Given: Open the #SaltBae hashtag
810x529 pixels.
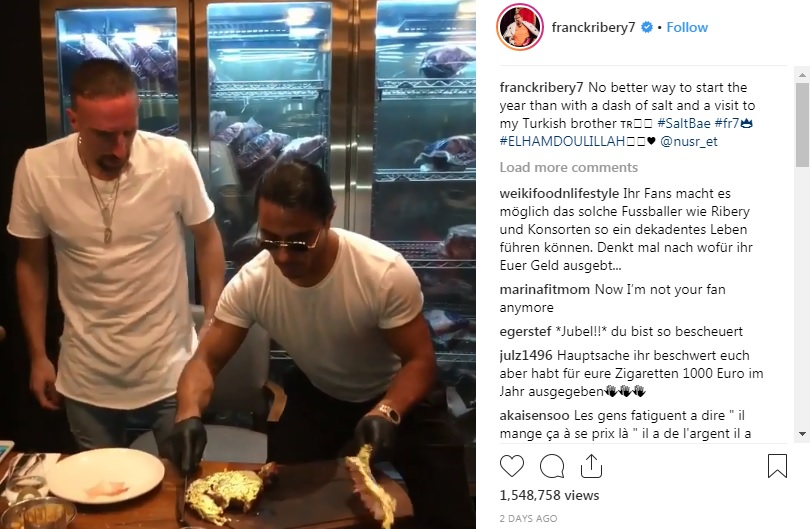Looking at the screenshot, I should (683, 123).
